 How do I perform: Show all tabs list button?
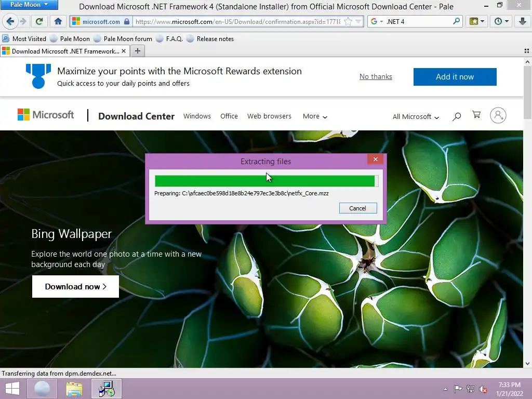527,51
